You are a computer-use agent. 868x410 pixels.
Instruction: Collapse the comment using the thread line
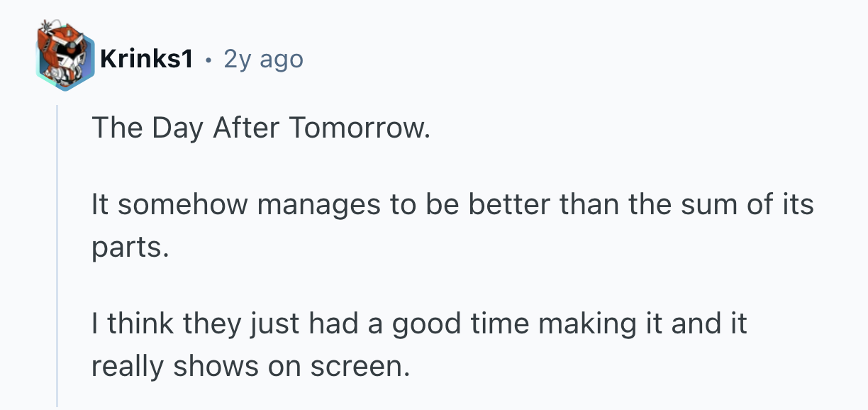pos(57,255)
